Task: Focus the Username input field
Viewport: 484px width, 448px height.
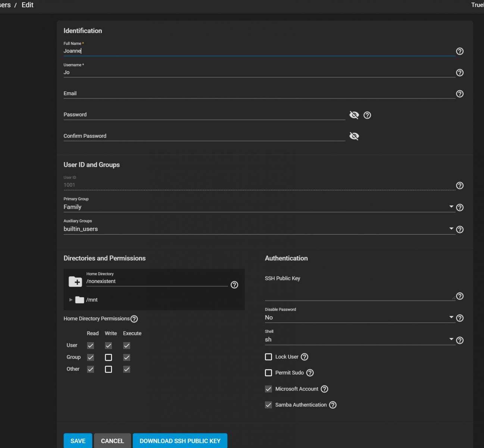Action: pyautogui.click(x=259, y=72)
